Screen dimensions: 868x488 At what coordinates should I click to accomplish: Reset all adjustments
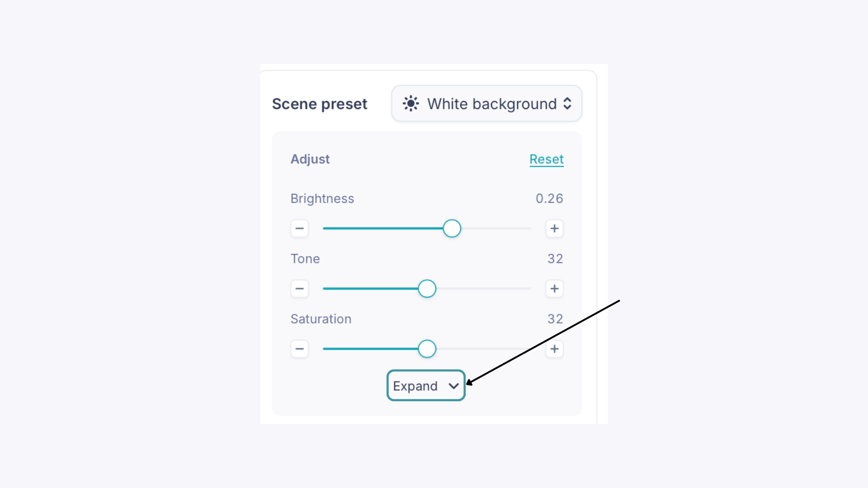tap(546, 160)
